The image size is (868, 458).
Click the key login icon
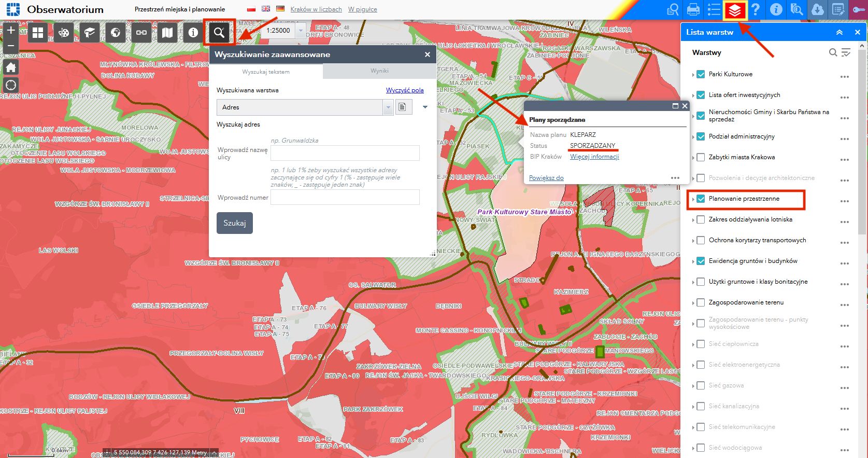point(858,9)
